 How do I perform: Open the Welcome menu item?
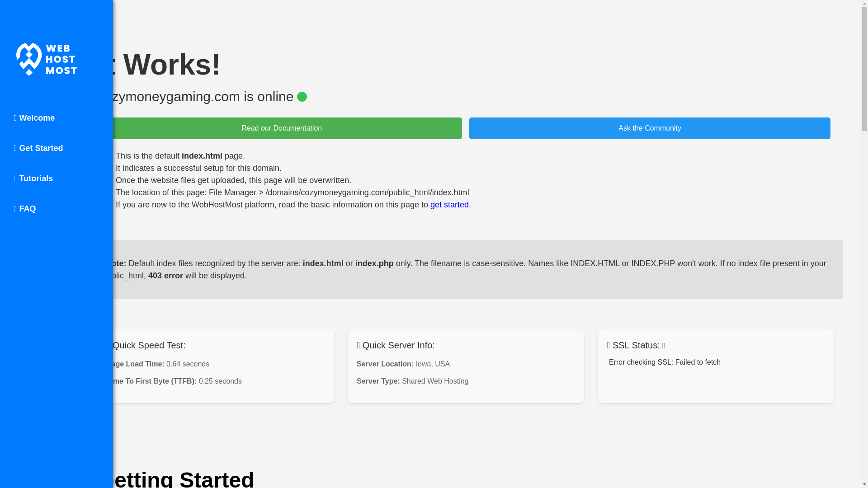click(34, 118)
